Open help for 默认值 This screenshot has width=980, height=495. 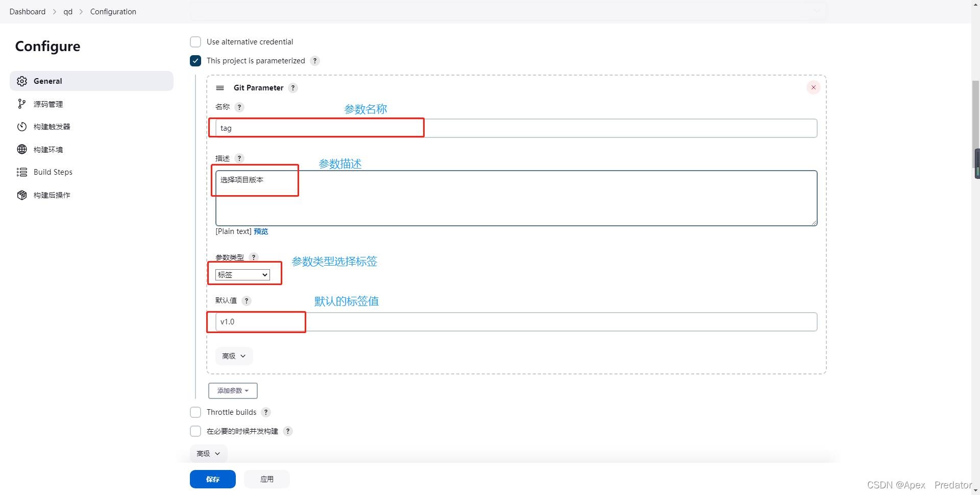(x=247, y=301)
